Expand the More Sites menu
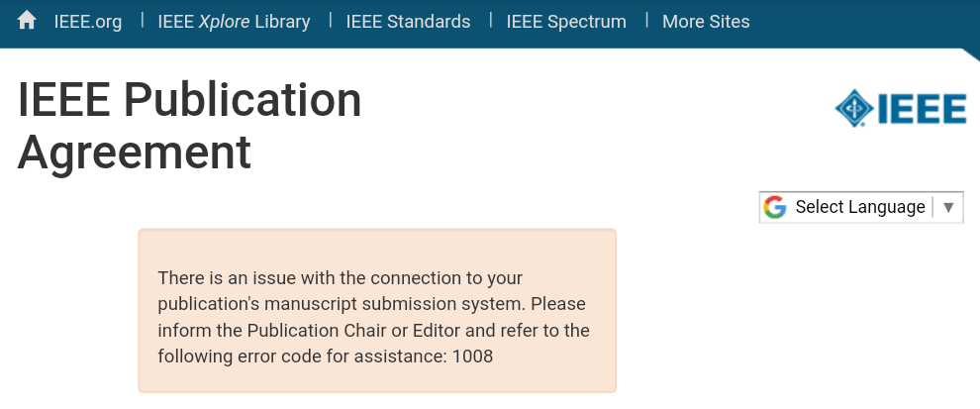Viewport: 980px width, 409px height. coord(706,22)
